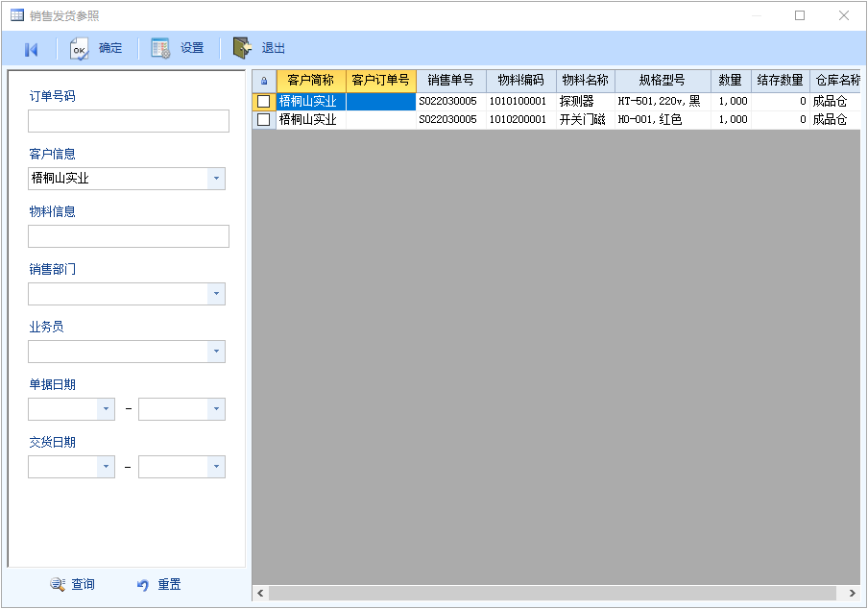The height and width of the screenshot is (609, 868).
Task: Click the horizontal scrollbar thumb
Action: (552, 593)
